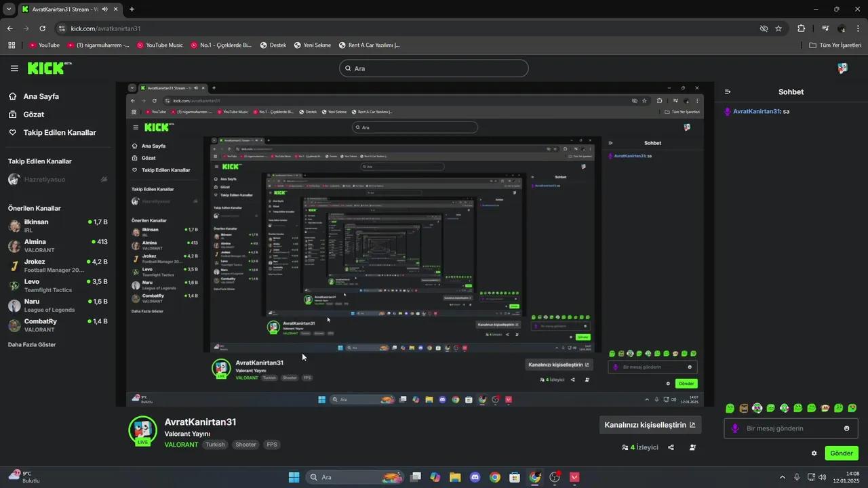Image resolution: width=868 pixels, height=488 pixels.
Task: Open Chrome's media control icon in toolbar
Action: pos(825,28)
